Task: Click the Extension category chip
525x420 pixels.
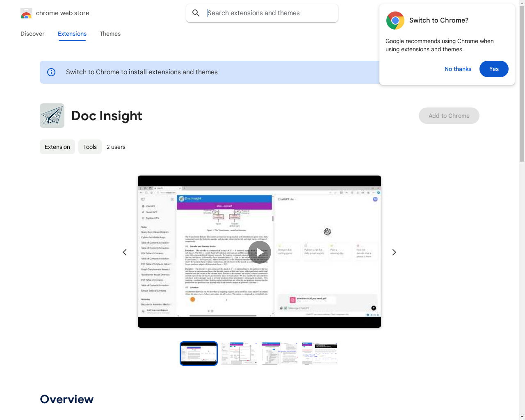Action: [x=57, y=147]
